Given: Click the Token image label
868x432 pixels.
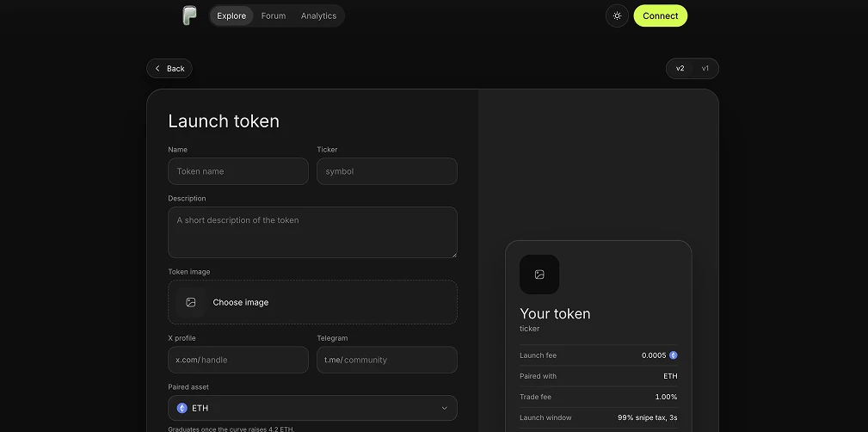Looking at the screenshot, I should (x=188, y=272).
